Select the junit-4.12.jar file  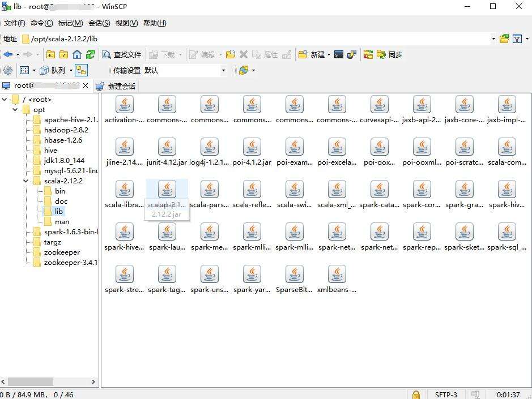point(167,152)
